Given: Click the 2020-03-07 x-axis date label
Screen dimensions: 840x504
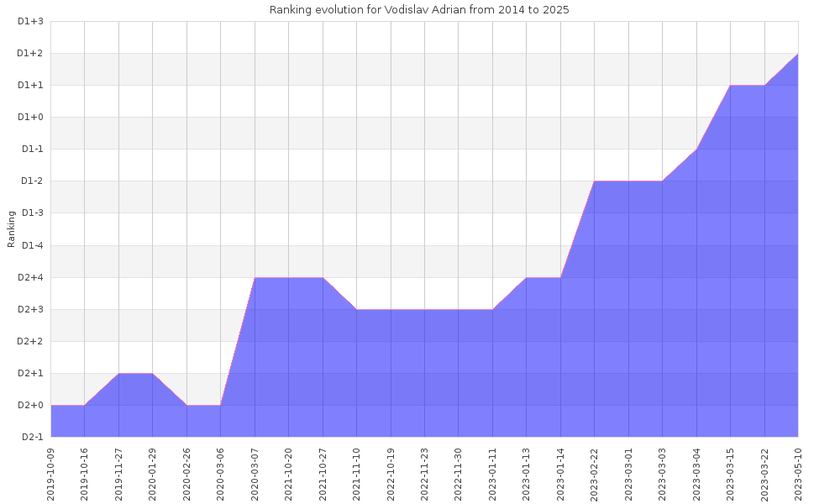Looking at the screenshot, I should (x=255, y=473).
